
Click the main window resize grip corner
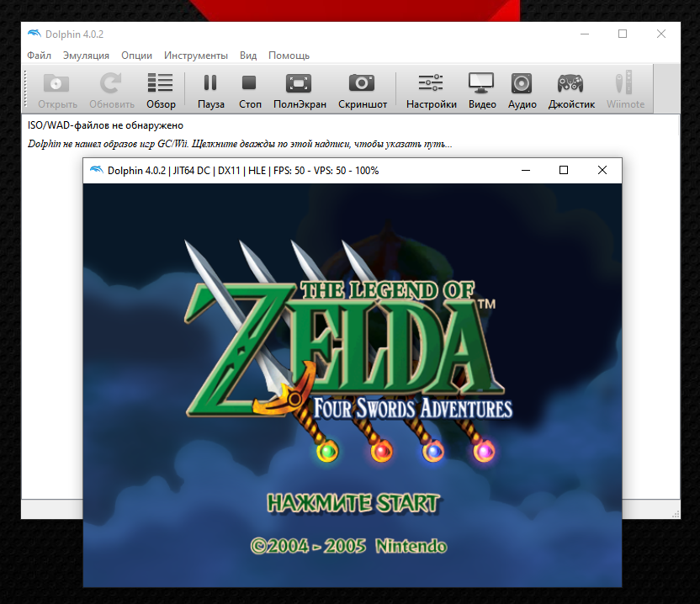(x=676, y=514)
